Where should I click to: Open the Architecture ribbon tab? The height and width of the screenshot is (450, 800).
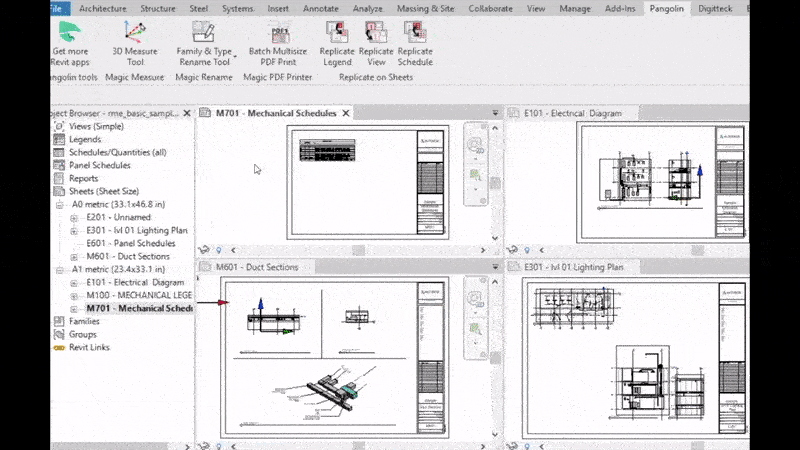click(x=103, y=9)
